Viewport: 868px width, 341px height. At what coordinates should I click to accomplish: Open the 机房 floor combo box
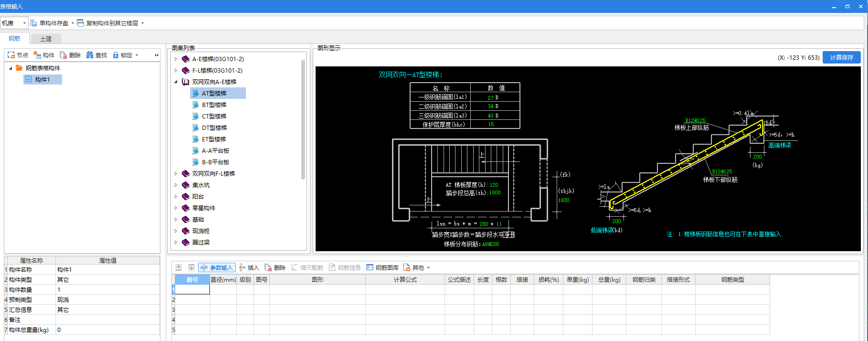pyautogui.click(x=14, y=23)
